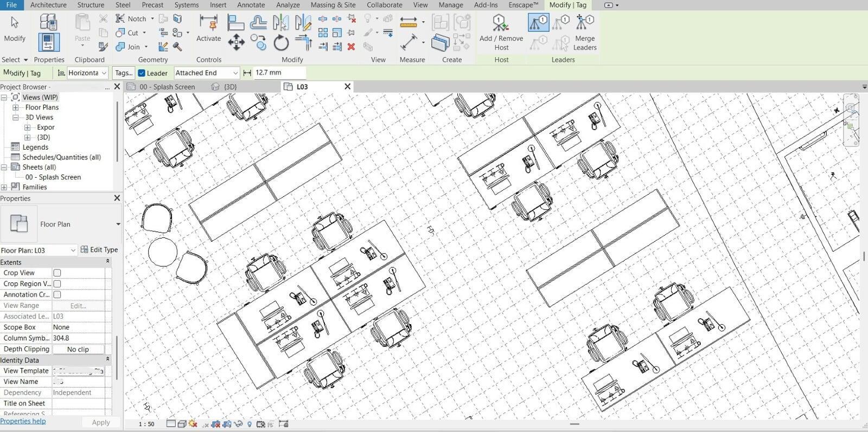Select the Measure between references tool
Image resolution: width=868 pixels, height=432 pixels.
(x=409, y=23)
